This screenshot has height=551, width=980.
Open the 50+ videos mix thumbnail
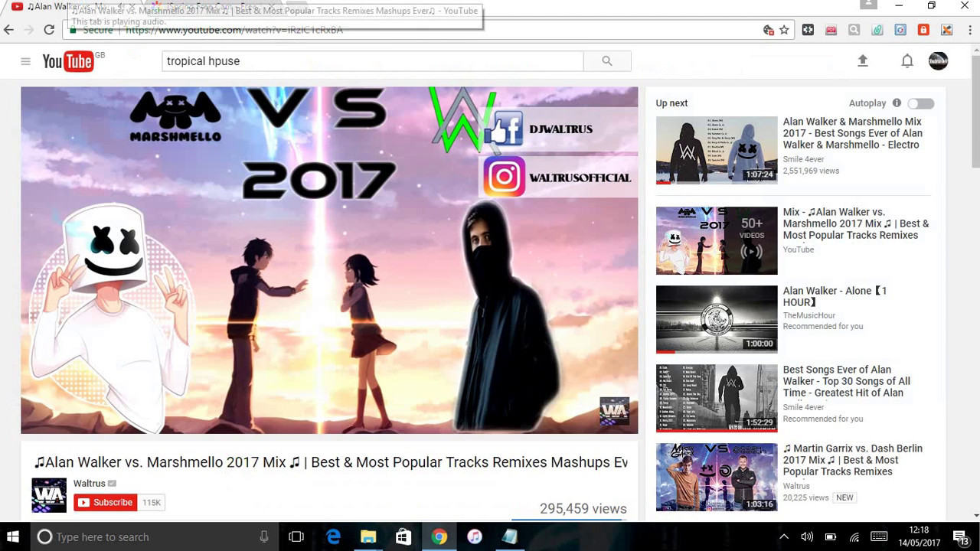[x=717, y=240]
